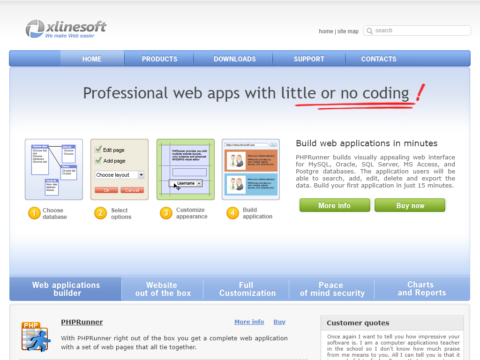Screen dimensions: 480x360
Task: Click the Select options caption
Action: [x=121, y=213]
